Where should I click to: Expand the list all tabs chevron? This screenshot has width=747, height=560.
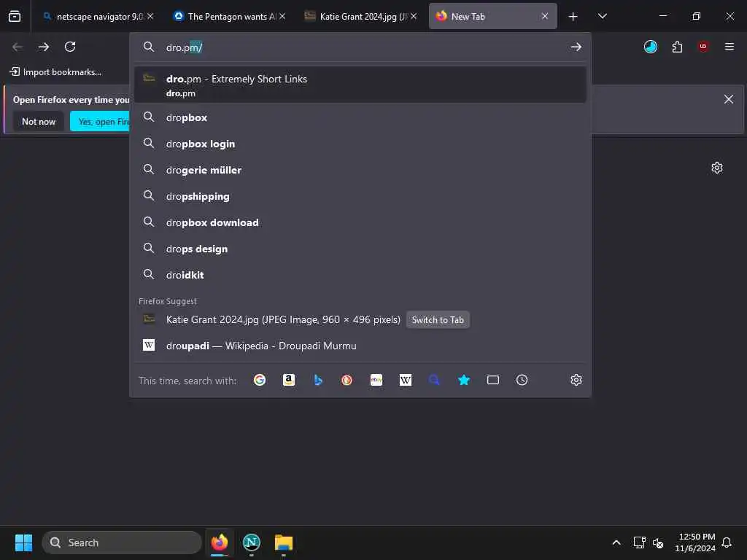click(602, 16)
